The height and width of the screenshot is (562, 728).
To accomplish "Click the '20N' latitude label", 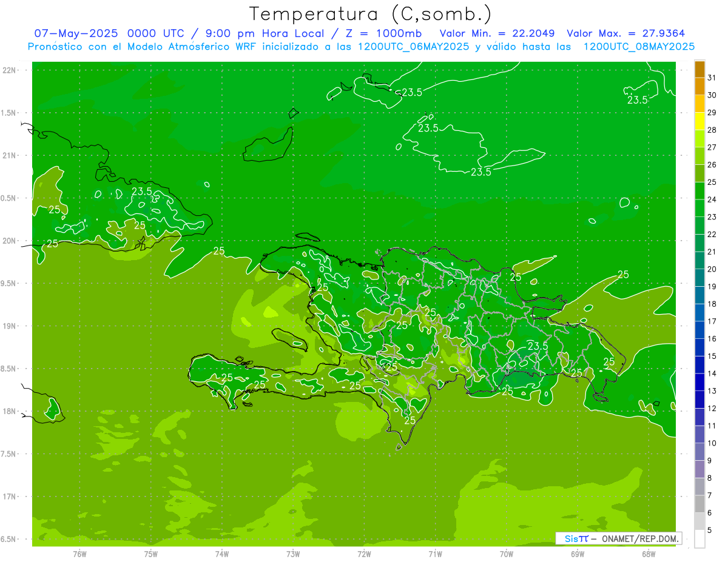I will point(10,241).
